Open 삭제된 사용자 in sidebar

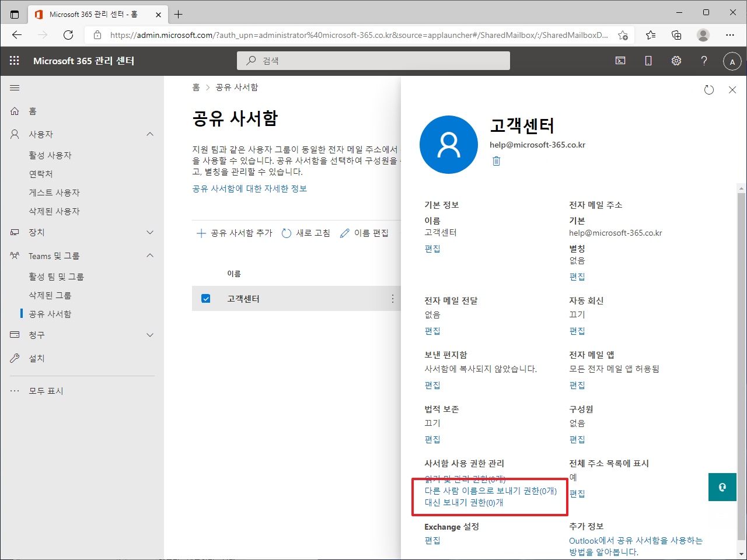tap(54, 211)
